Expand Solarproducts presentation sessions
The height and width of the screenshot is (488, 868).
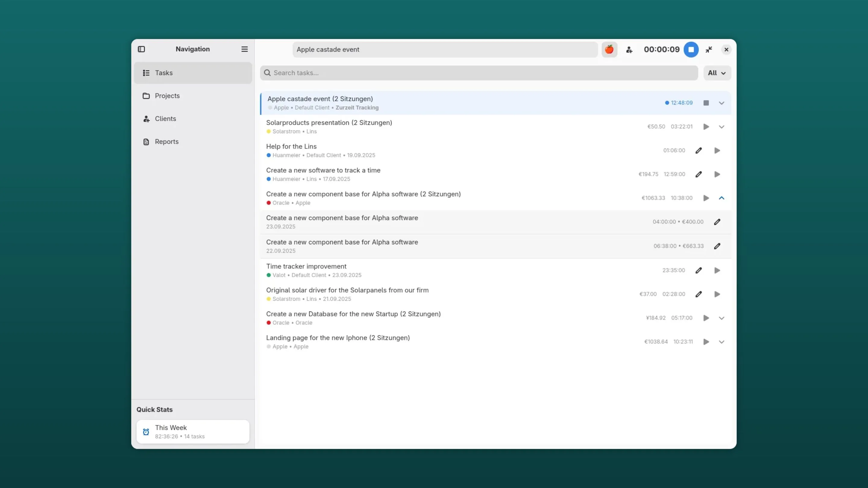pos(722,127)
